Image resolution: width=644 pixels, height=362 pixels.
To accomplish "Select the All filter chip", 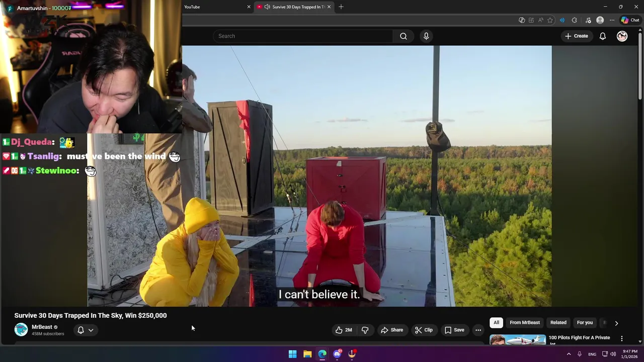I will [496, 323].
